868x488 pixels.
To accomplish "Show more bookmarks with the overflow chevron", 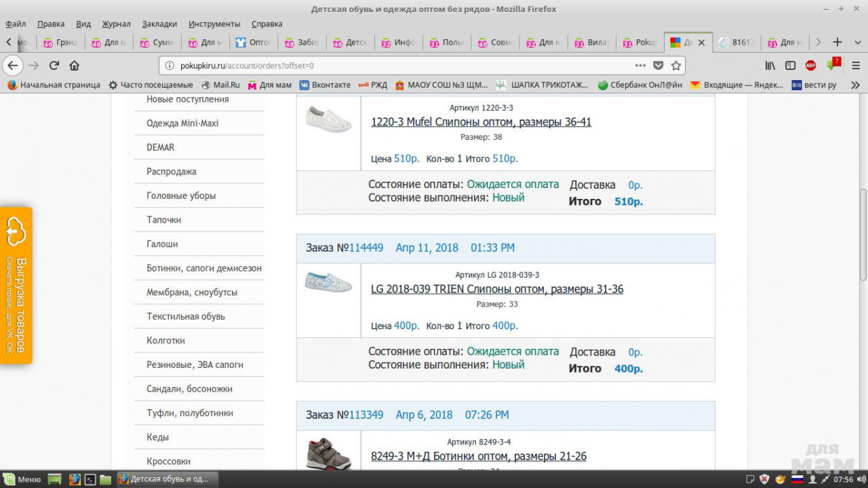I will tap(855, 85).
